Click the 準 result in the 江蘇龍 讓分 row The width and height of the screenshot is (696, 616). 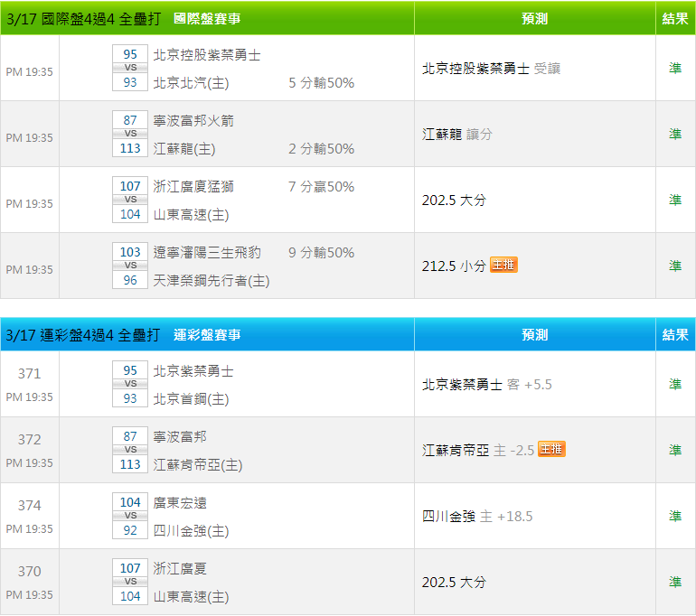[675, 134]
